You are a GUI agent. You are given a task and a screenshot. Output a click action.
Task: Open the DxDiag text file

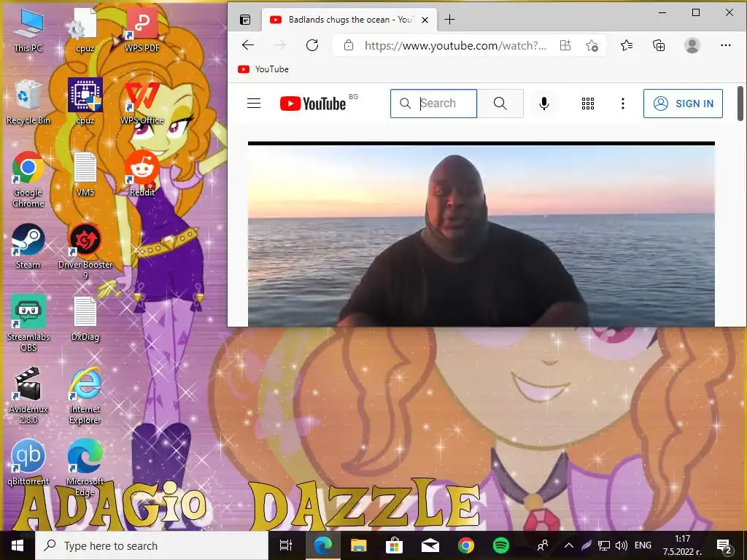pyautogui.click(x=85, y=319)
